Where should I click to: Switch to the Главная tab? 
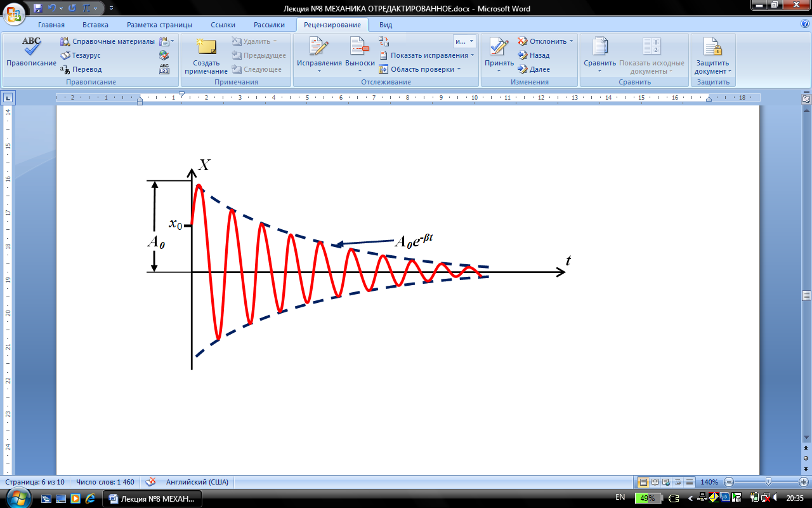click(51, 25)
